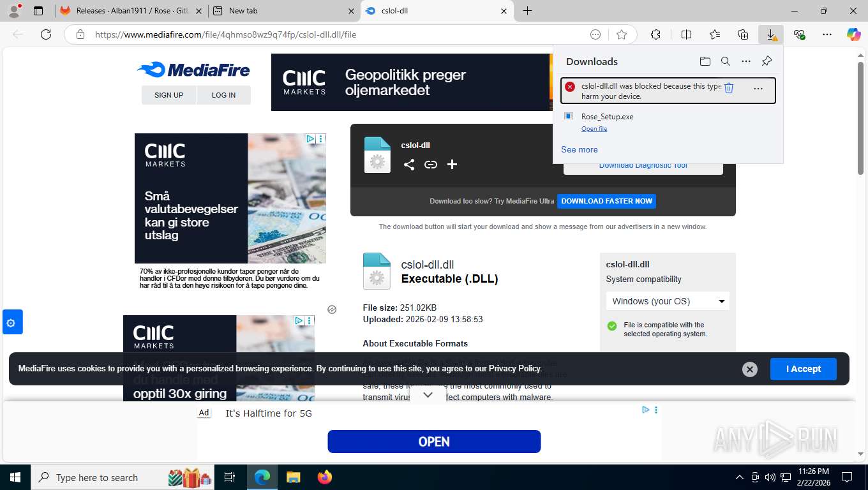This screenshot has width=868, height=490.
Task: Open more actions for blocked cslol-dll.dll
Action: [x=758, y=89]
